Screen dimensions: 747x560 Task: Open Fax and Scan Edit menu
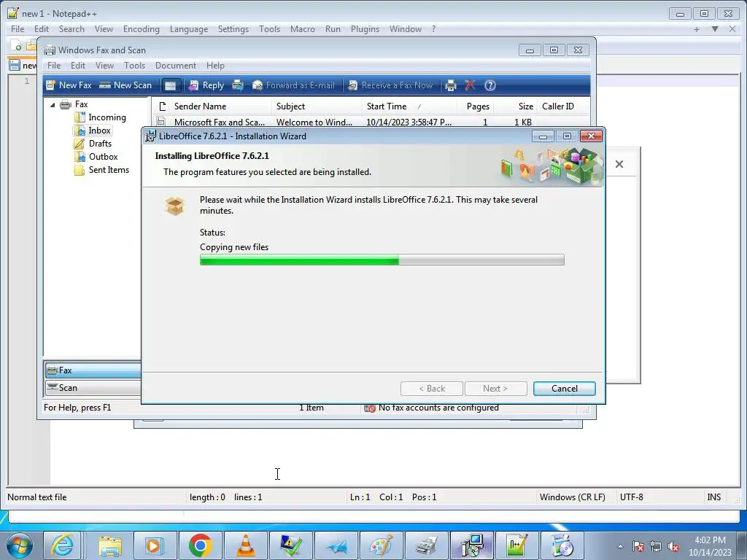click(77, 65)
